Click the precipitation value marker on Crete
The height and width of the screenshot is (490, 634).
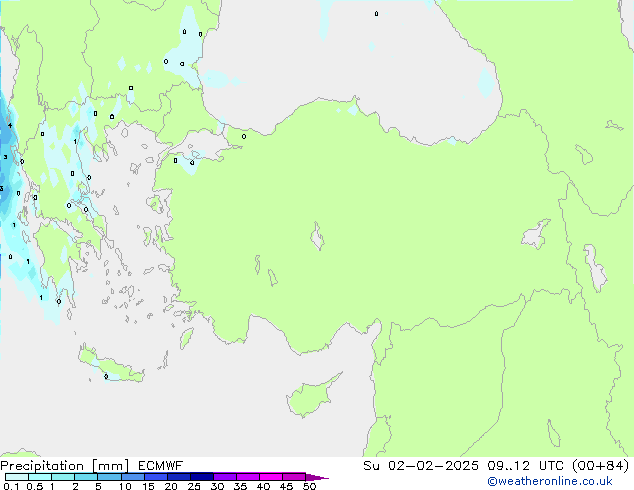[106, 377]
